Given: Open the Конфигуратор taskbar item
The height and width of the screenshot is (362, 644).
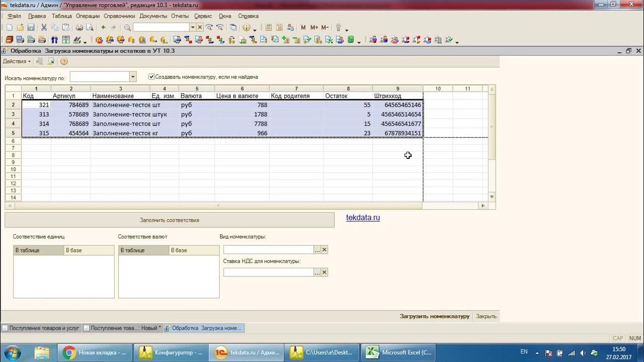Looking at the screenshot, I should tap(171, 352).
